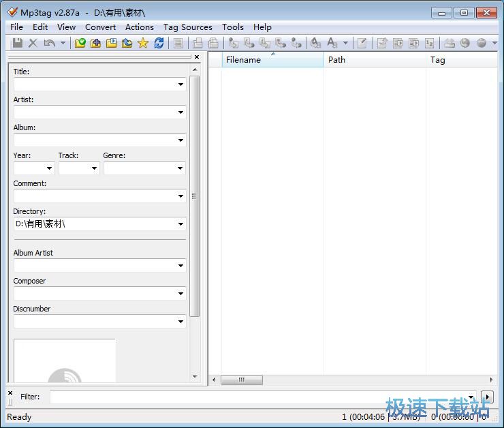Open the Genre dropdown list
The image size is (504, 428).
click(x=180, y=168)
